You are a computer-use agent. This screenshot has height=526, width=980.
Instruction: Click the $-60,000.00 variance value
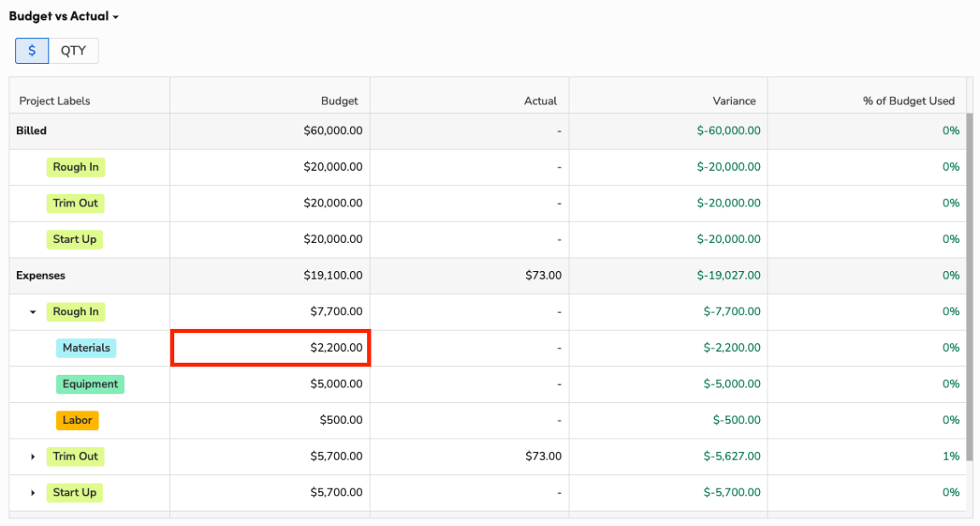tap(728, 131)
